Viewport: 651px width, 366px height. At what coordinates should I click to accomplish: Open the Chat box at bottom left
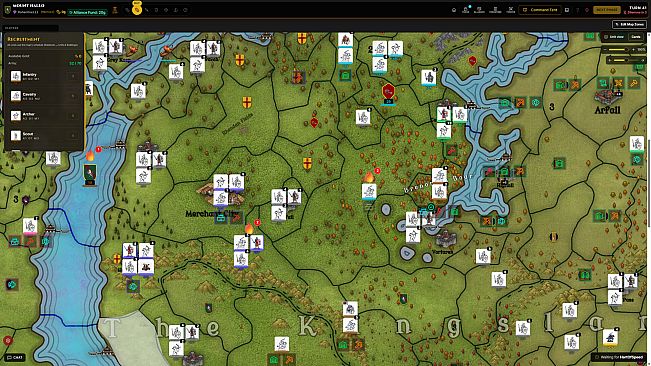pos(15,357)
